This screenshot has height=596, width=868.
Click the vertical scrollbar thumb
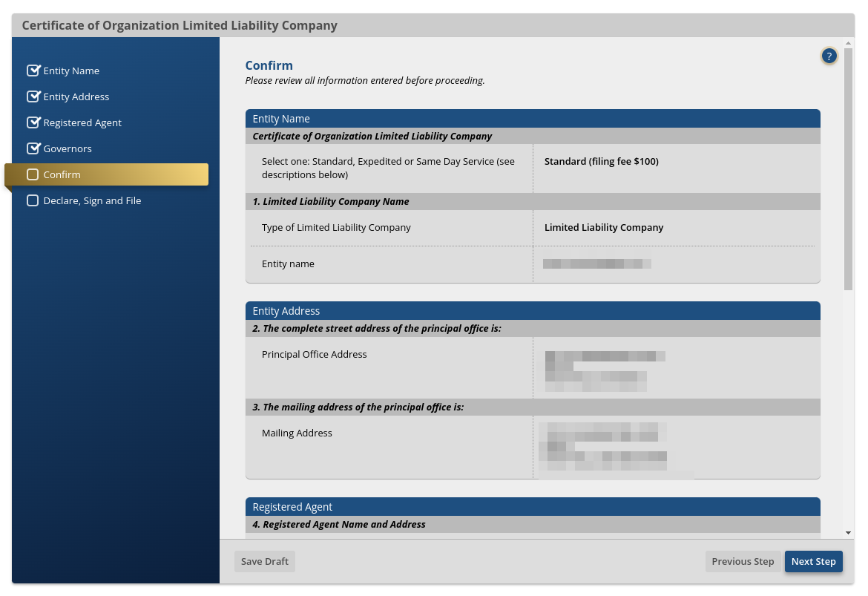[x=848, y=169]
